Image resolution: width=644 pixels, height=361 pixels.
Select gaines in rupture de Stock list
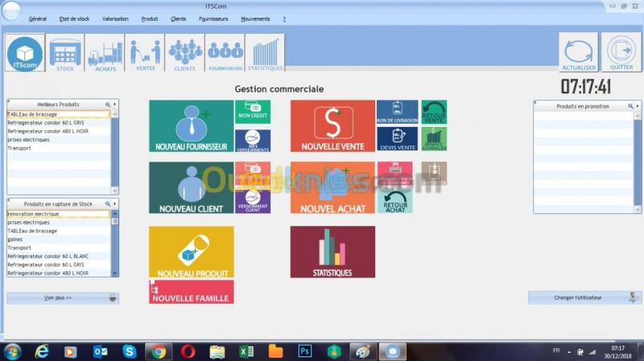pyautogui.click(x=58, y=240)
